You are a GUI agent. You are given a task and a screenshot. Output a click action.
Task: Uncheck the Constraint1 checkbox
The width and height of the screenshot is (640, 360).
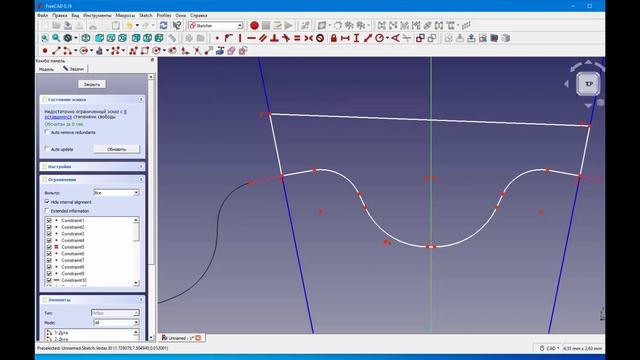(49, 220)
